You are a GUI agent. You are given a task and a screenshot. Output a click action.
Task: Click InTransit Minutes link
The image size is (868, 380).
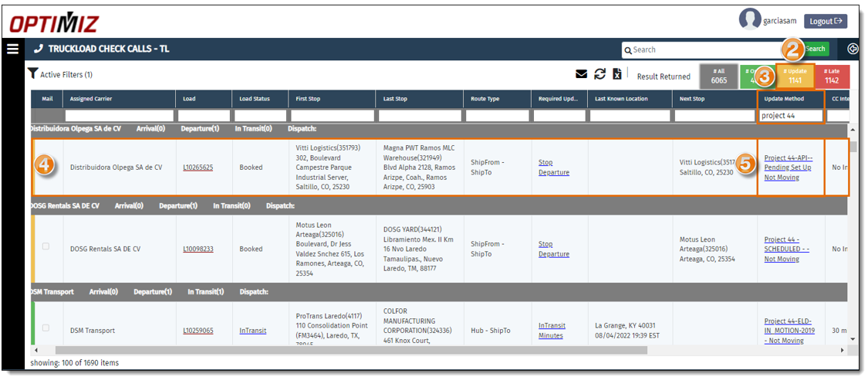click(x=552, y=330)
